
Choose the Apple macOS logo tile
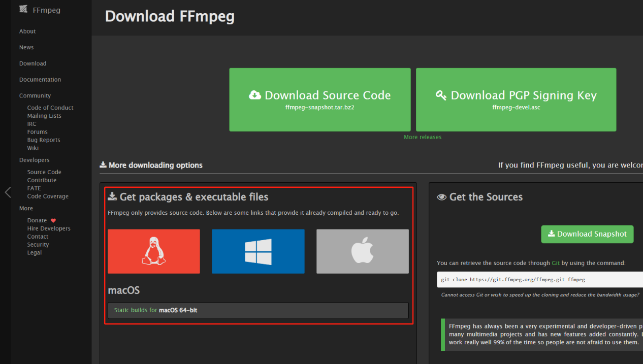point(362,251)
